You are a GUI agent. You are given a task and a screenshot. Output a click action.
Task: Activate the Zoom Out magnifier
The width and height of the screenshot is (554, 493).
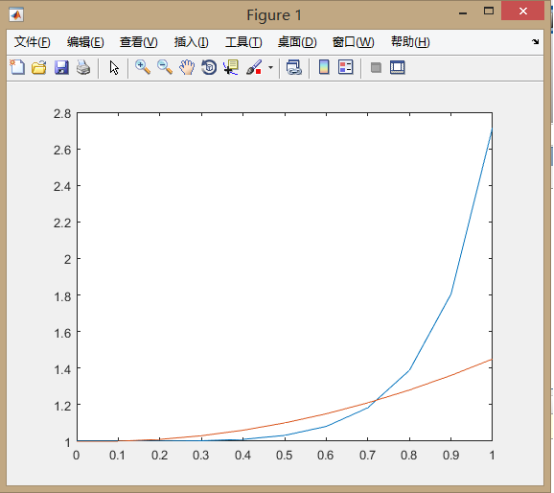pos(165,67)
